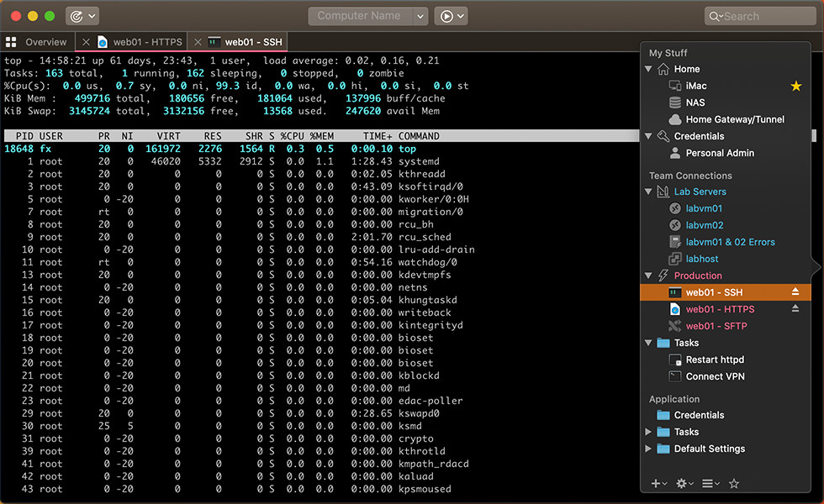Click the Default Settings folder icon

pos(663,449)
